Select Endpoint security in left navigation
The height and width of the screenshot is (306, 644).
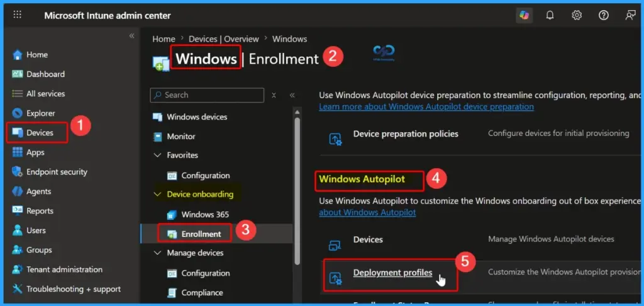pyautogui.click(x=57, y=172)
